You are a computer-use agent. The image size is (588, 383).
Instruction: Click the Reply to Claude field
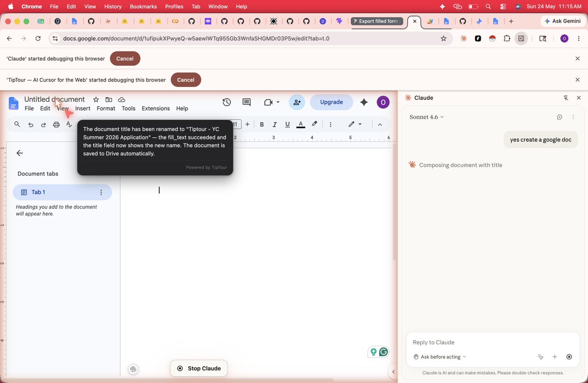pyautogui.click(x=492, y=342)
